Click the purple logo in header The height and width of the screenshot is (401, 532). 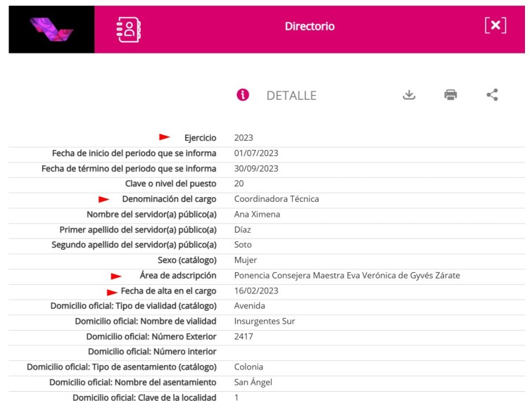[x=51, y=29]
